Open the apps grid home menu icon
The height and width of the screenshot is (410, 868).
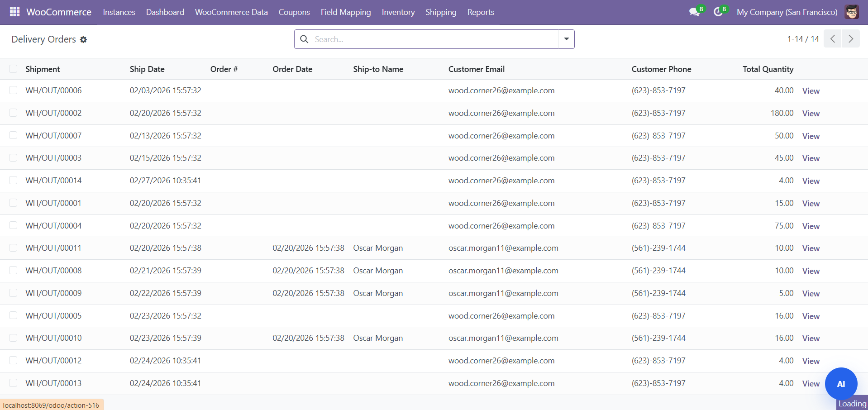(14, 12)
